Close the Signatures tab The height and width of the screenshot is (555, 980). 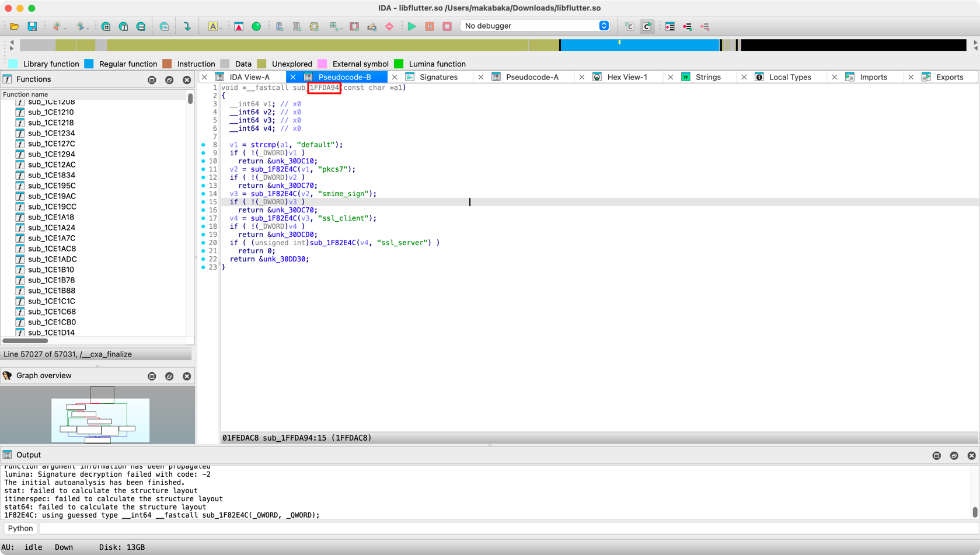[395, 77]
